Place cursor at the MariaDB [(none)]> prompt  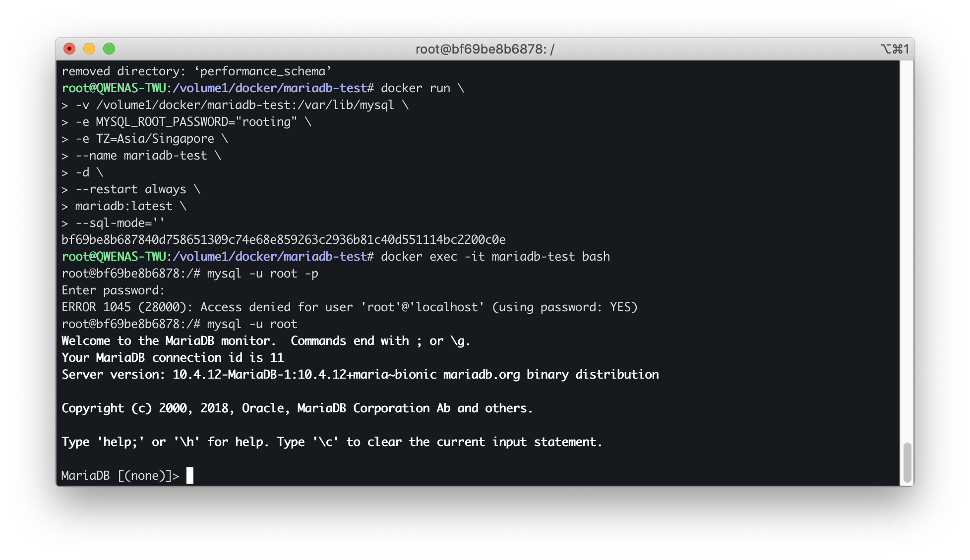point(120,476)
